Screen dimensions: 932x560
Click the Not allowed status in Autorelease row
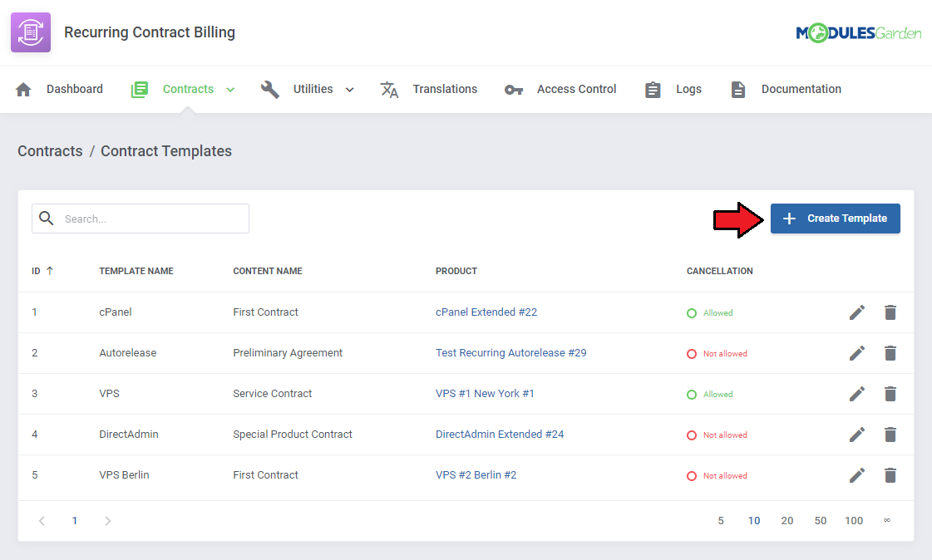[x=717, y=354]
